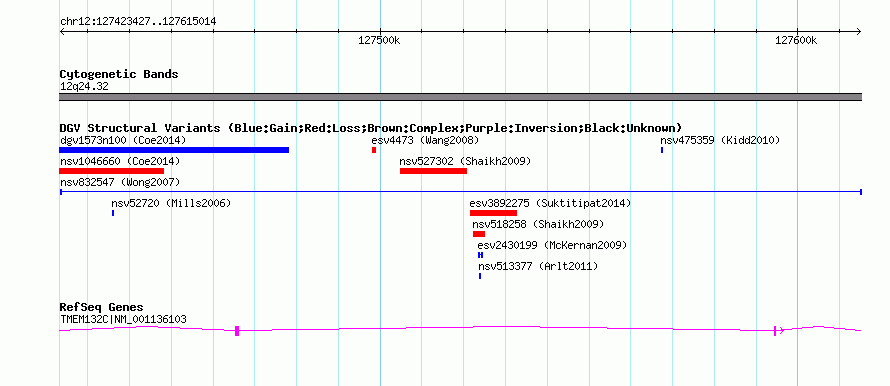Viewport: 890px width, 386px height.
Task: Open the nsv475359 (Kidd2010) label
Action: pos(720,140)
